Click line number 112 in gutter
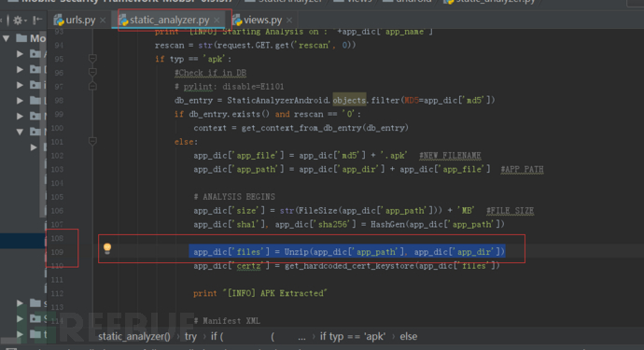 pyautogui.click(x=57, y=293)
